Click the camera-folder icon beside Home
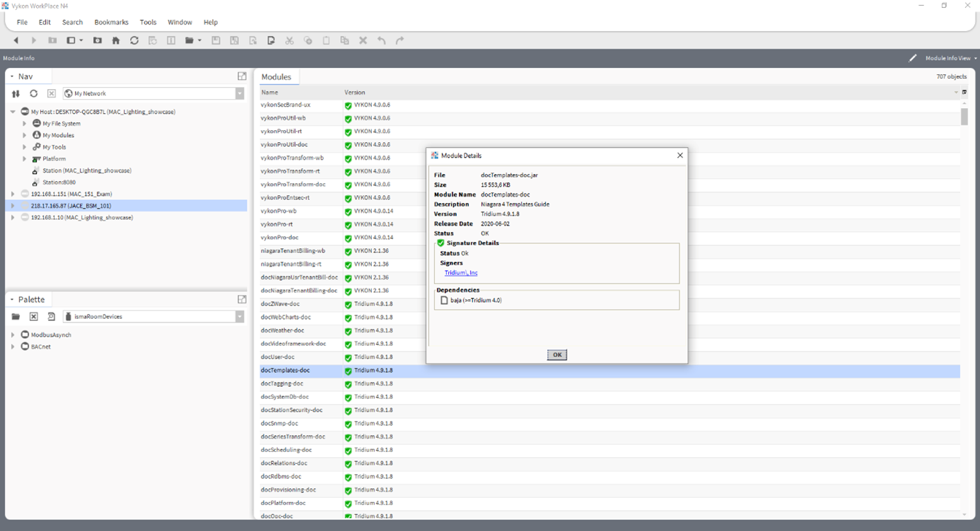The height and width of the screenshot is (531, 980). (98, 40)
